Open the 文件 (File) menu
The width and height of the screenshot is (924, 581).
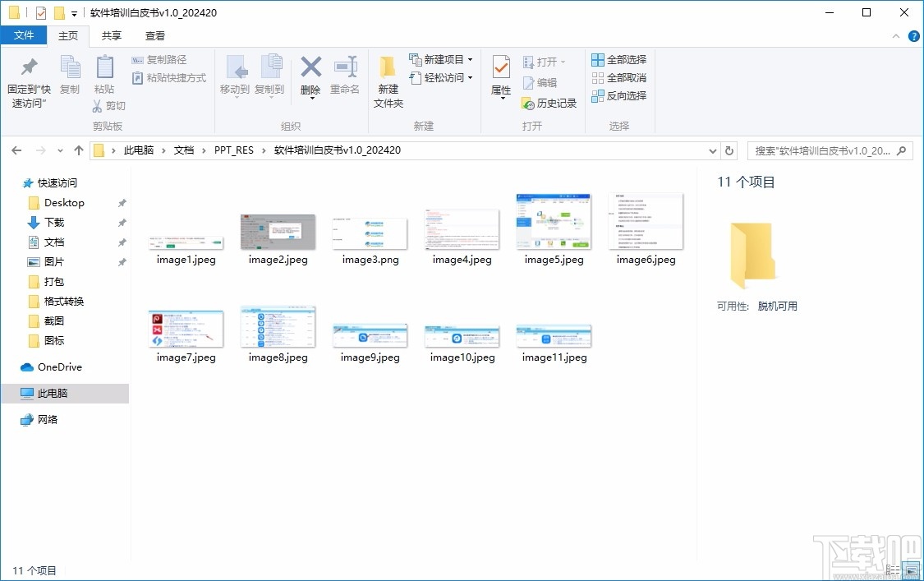(25, 36)
